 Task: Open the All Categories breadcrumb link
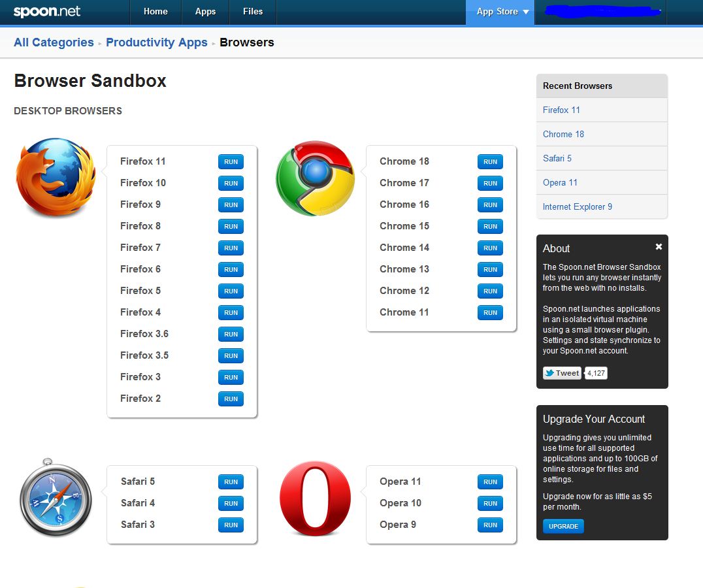[54, 42]
